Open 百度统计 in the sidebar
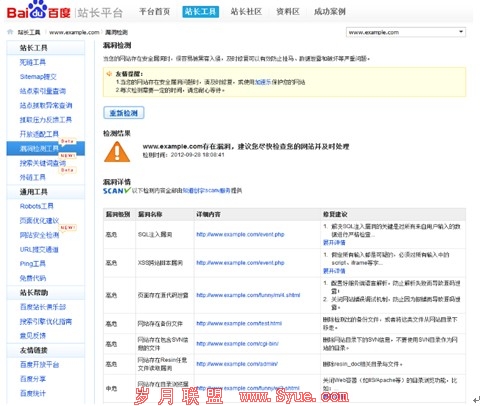 [33, 393]
